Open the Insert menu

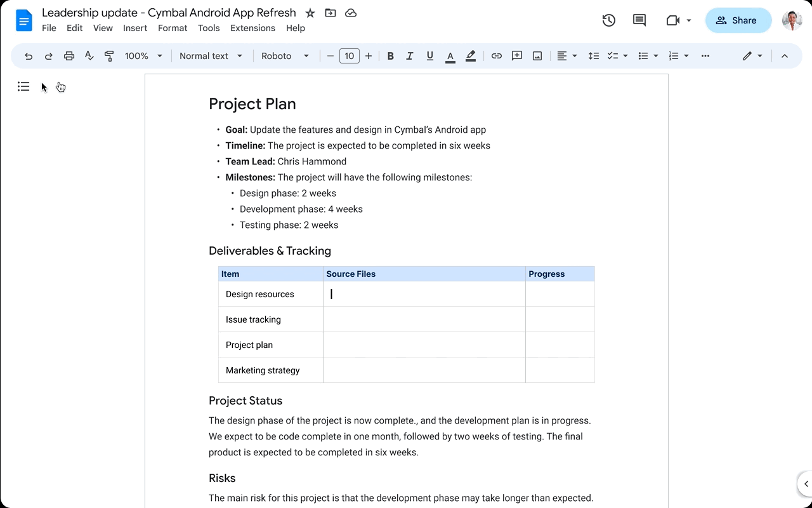pyautogui.click(x=135, y=28)
